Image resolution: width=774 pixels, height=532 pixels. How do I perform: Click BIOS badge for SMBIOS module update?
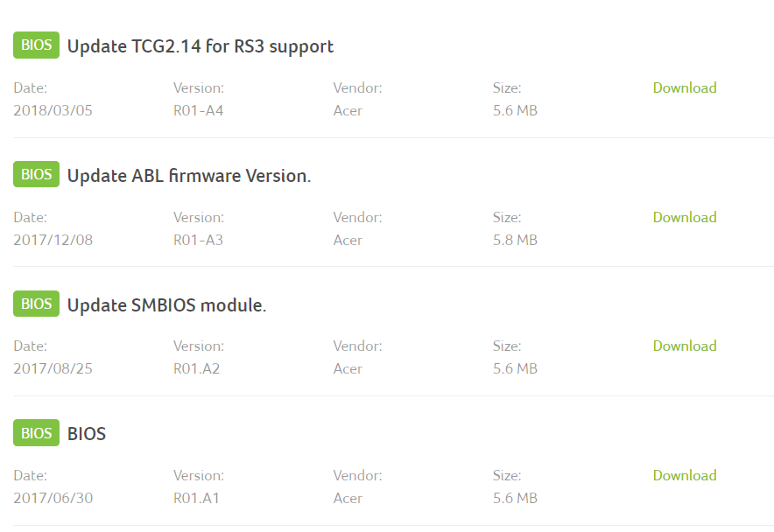pos(36,304)
